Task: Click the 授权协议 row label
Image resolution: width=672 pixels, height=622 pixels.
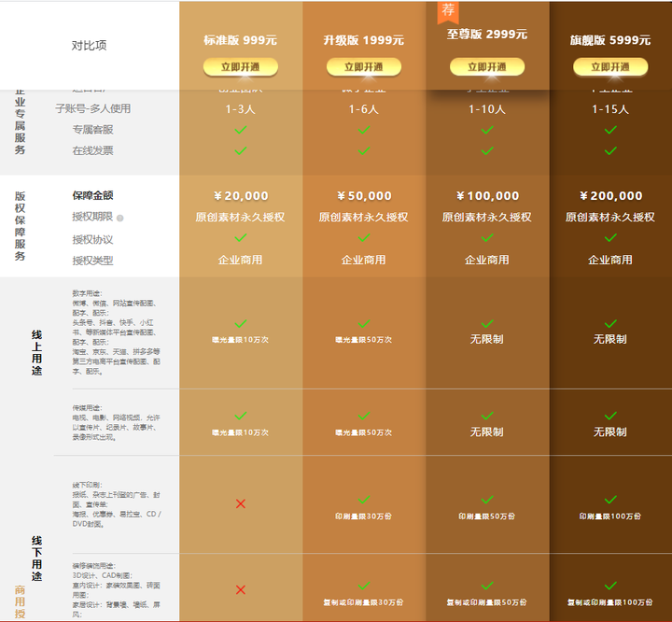Action: coord(93,240)
